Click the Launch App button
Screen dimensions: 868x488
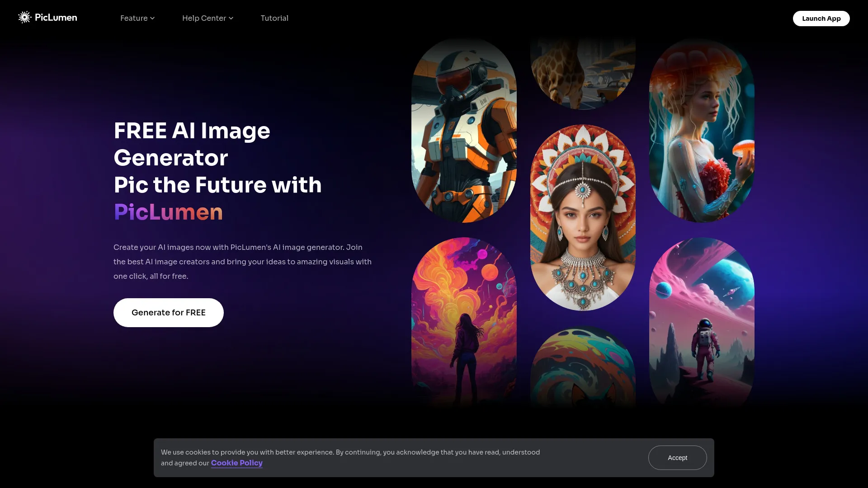pos(821,19)
